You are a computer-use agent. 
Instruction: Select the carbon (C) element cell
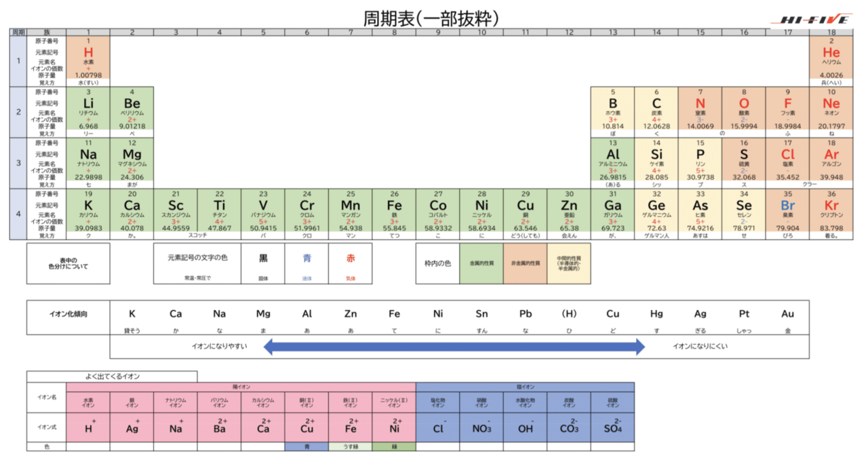tap(656, 111)
